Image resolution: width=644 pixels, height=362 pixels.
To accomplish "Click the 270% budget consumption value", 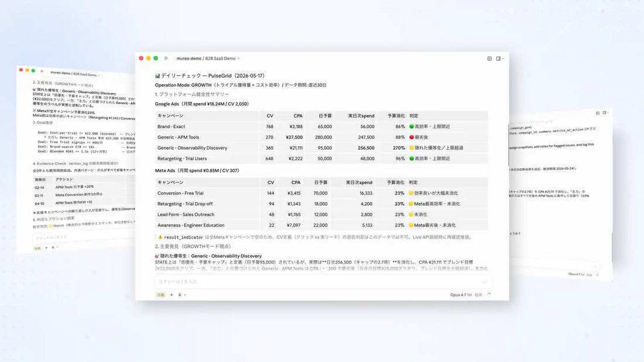I will (x=399, y=148).
